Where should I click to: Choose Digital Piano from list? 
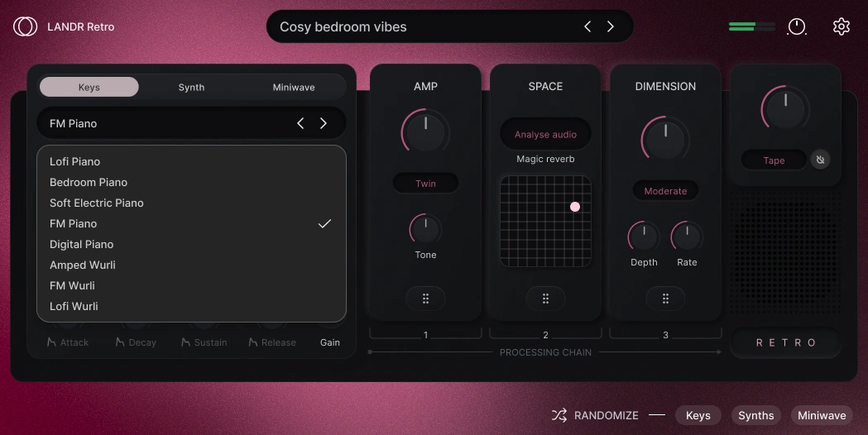pos(191,244)
